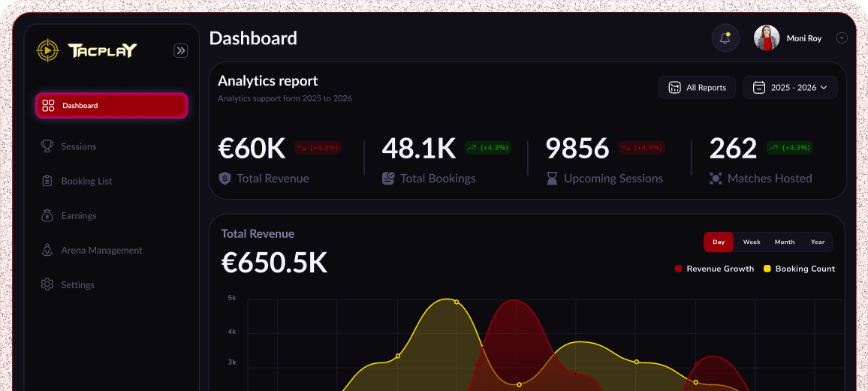Click the 262 matches figure
This screenshot has width=868, height=391.
pyautogui.click(x=733, y=148)
